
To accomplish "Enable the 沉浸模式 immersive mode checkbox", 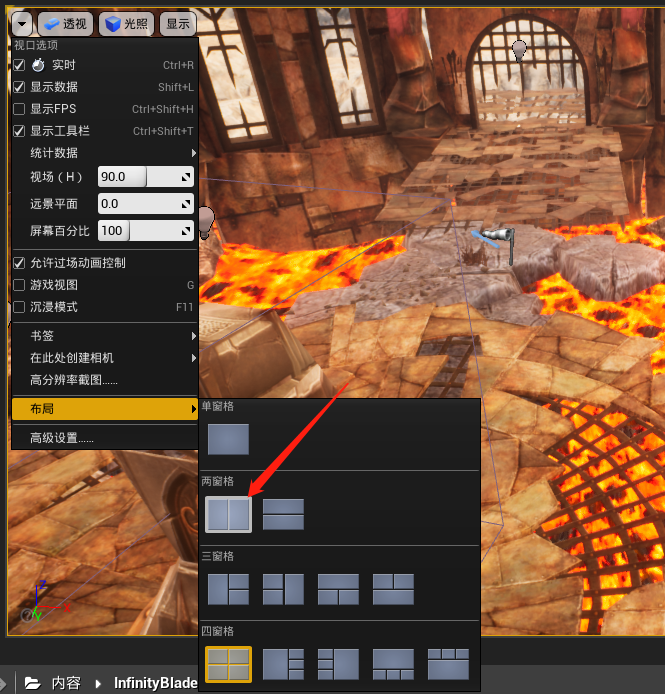I will (x=19, y=307).
